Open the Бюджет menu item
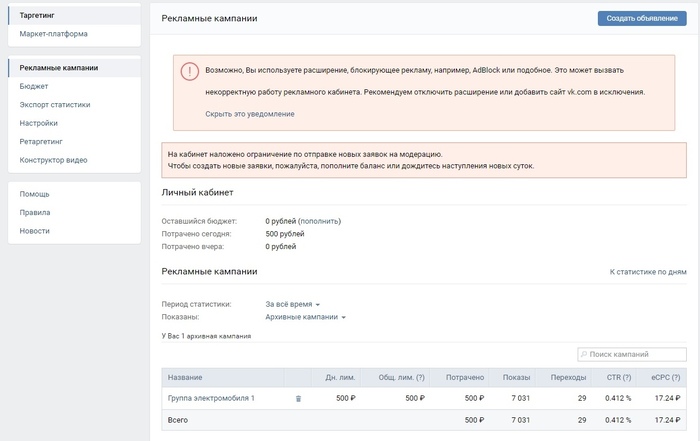The image size is (700, 441). click(x=34, y=87)
